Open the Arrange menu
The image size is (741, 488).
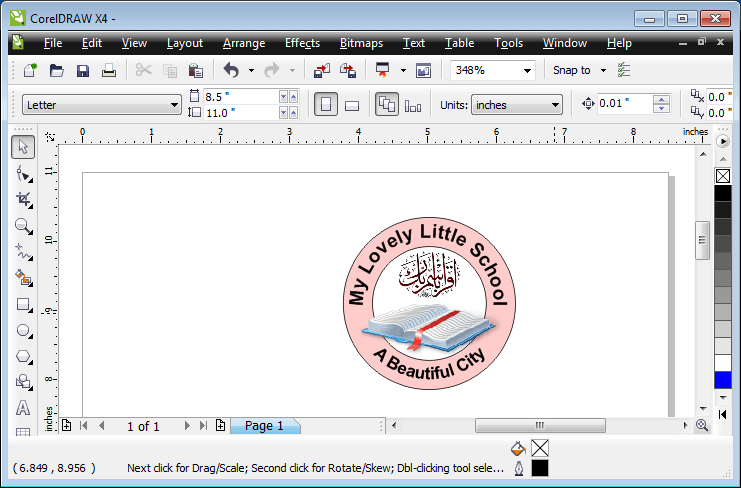coord(244,43)
